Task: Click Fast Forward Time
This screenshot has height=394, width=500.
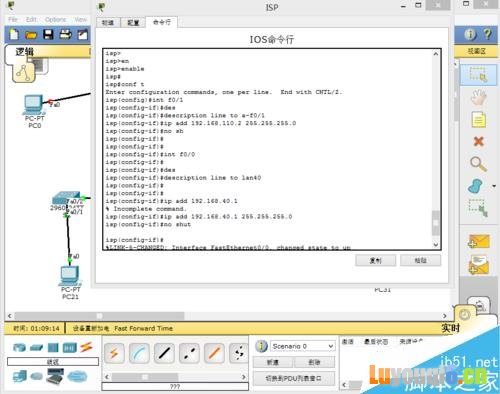Action: [143, 328]
